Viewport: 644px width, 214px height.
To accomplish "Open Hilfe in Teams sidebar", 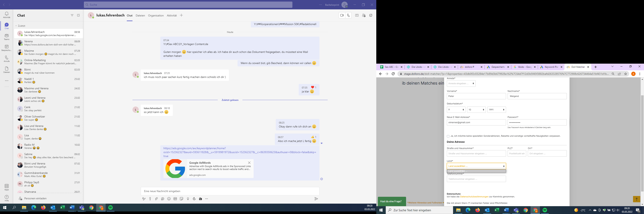I will (7, 198).
